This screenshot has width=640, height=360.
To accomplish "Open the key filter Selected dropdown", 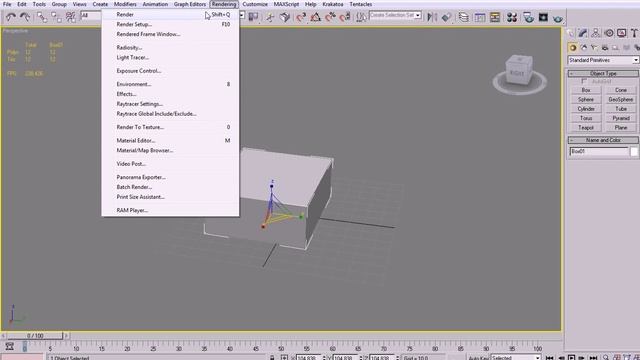I will pos(516,358).
